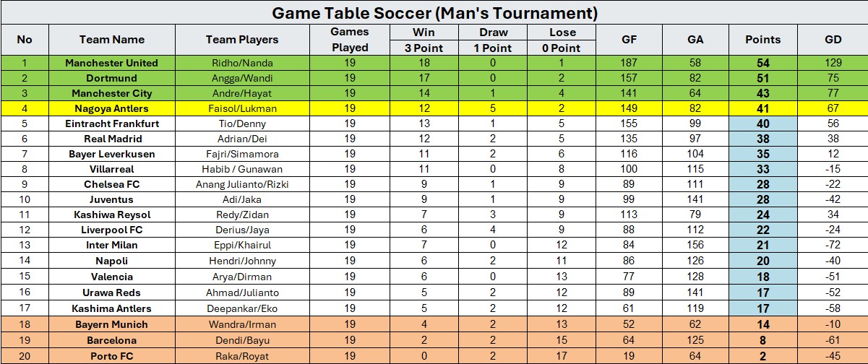Click the Game Table Soccer title cell
Screen dimensions: 868x364
pos(434,13)
